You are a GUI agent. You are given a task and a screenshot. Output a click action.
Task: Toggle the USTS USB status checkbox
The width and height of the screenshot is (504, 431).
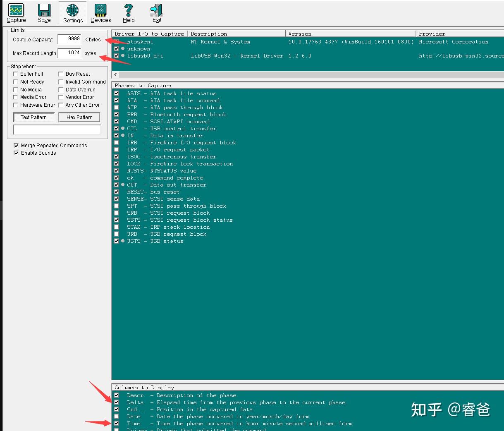click(117, 241)
